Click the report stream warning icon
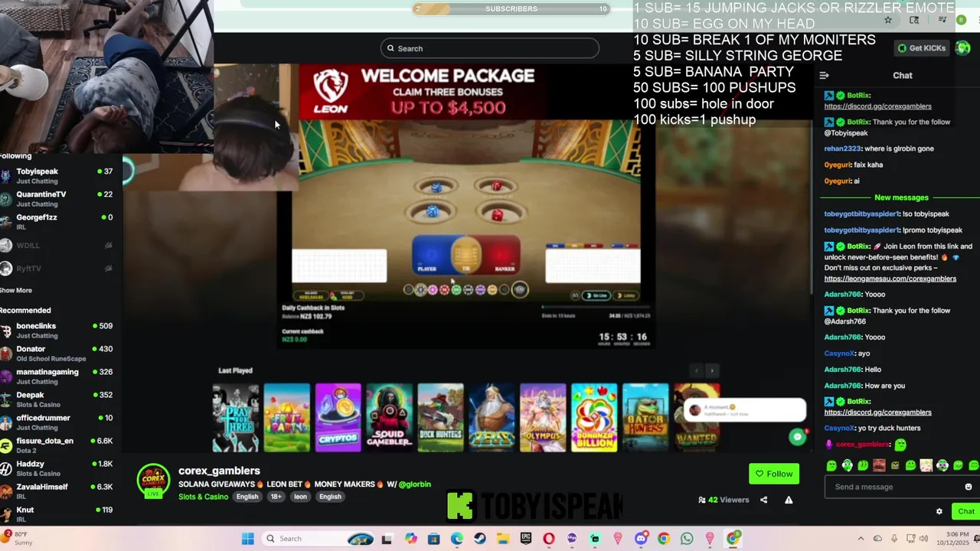The image size is (980, 551). coord(789,500)
